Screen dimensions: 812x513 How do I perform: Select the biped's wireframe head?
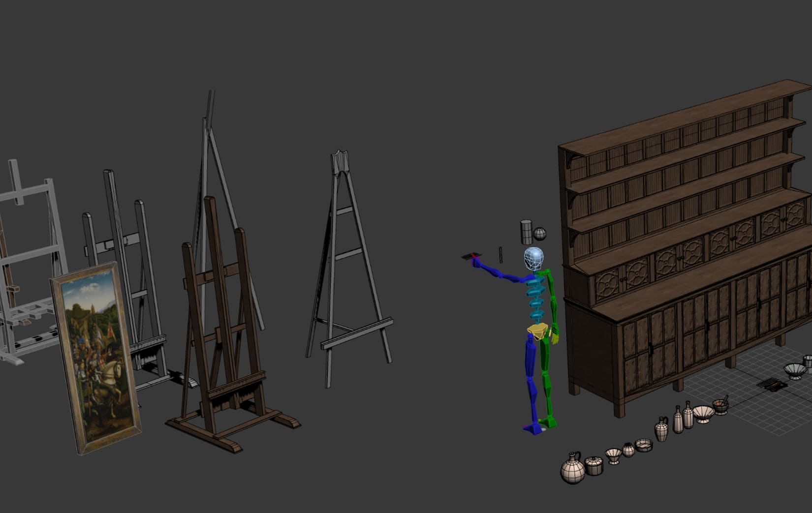[x=533, y=258]
